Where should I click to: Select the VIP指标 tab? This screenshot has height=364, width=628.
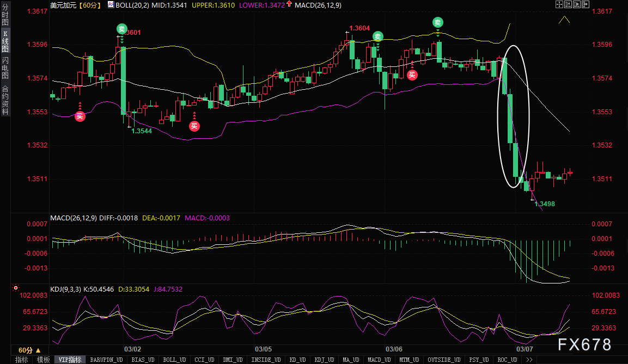pyautogui.click(x=70, y=360)
